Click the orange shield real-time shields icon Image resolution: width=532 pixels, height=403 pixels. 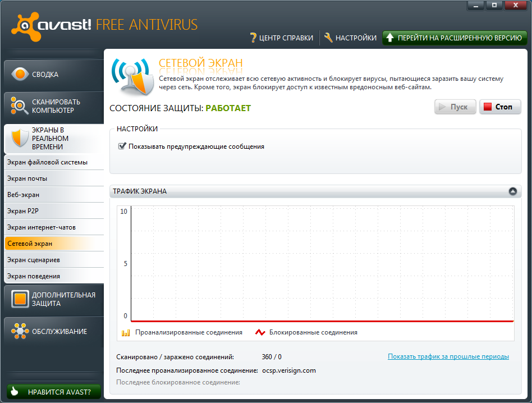(x=20, y=138)
